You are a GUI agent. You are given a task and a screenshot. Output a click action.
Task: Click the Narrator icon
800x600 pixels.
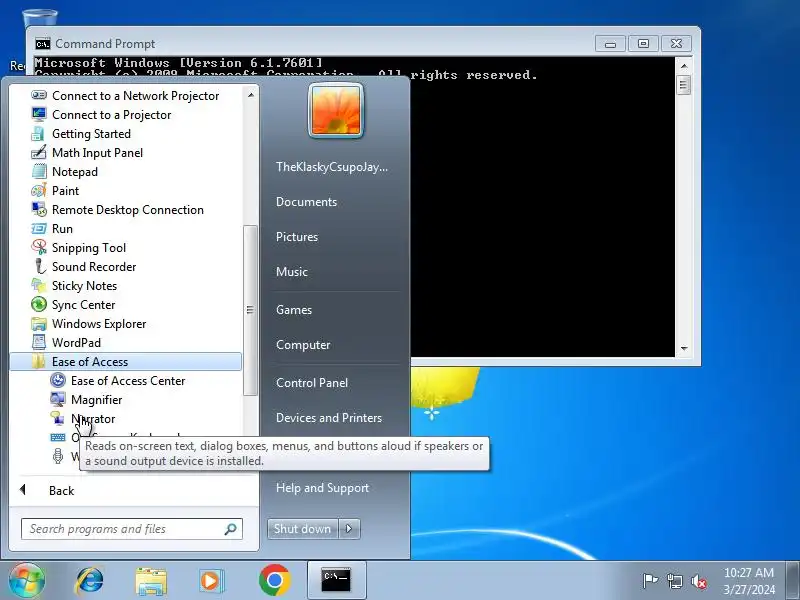[58, 418]
